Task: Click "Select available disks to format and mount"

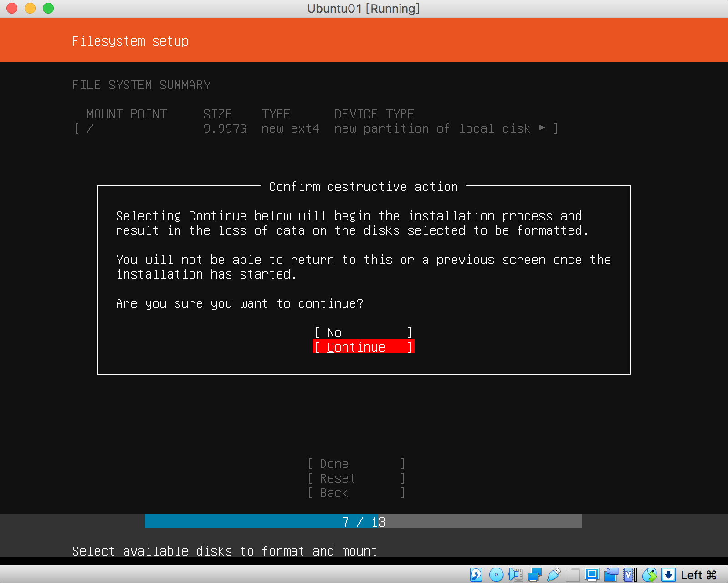Action: pos(225,551)
